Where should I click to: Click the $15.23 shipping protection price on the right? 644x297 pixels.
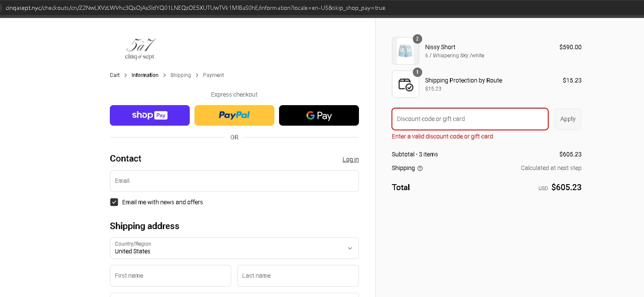point(572,80)
